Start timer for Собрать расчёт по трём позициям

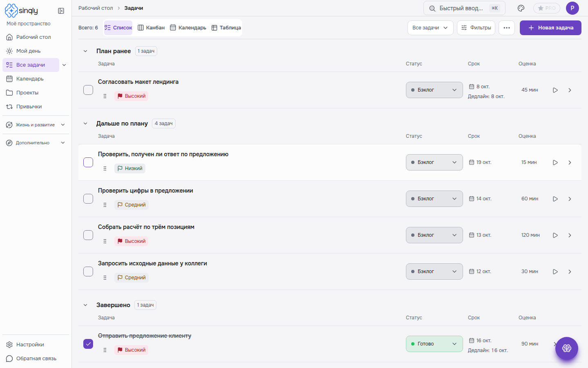tap(555, 235)
